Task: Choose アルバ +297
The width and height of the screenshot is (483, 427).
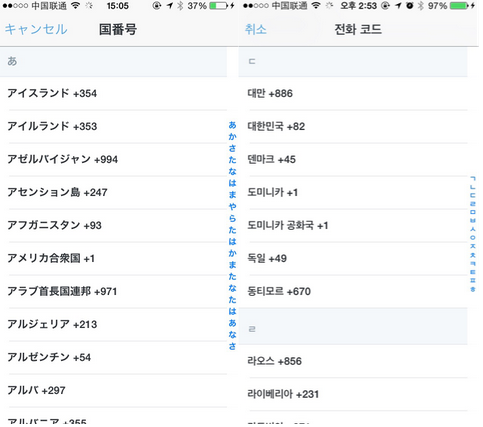Action: point(114,390)
